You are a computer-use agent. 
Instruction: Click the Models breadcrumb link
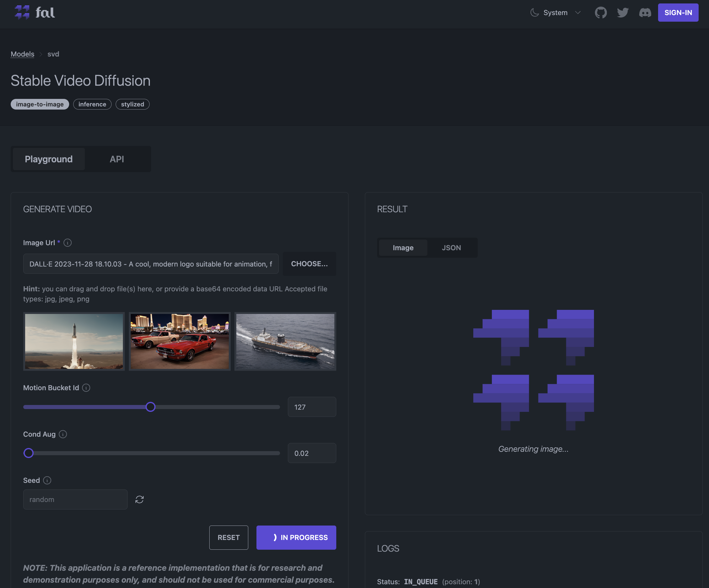pos(22,53)
